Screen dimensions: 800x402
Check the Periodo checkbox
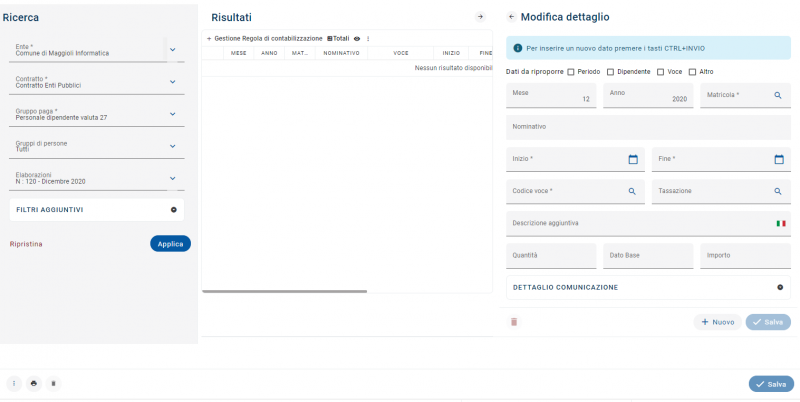(x=571, y=72)
